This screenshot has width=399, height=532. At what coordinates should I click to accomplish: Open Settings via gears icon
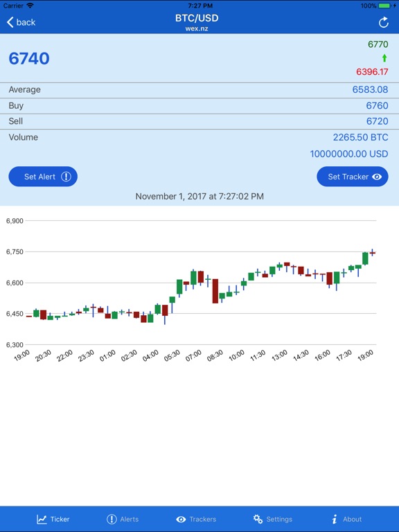coord(258,519)
